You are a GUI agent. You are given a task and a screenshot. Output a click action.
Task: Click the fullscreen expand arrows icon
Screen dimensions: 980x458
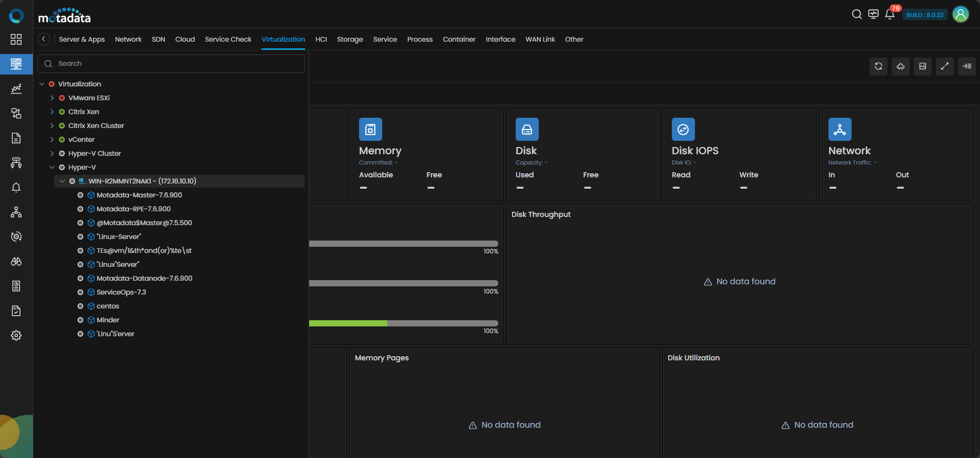point(945,66)
